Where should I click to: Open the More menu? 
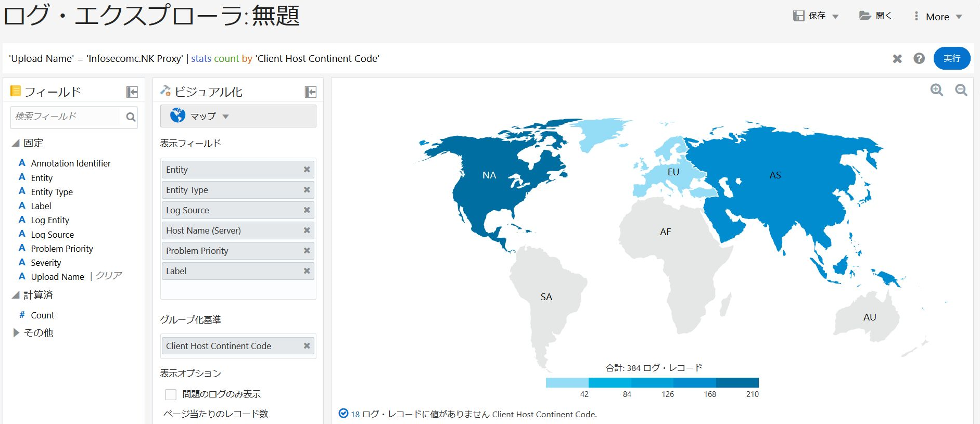(939, 17)
